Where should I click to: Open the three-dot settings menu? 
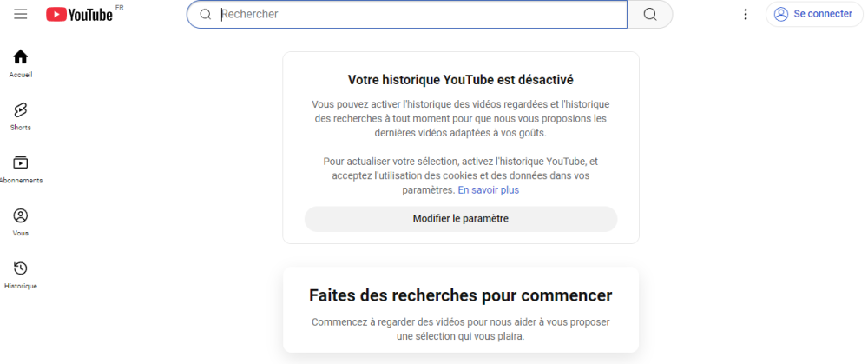pyautogui.click(x=745, y=14)
